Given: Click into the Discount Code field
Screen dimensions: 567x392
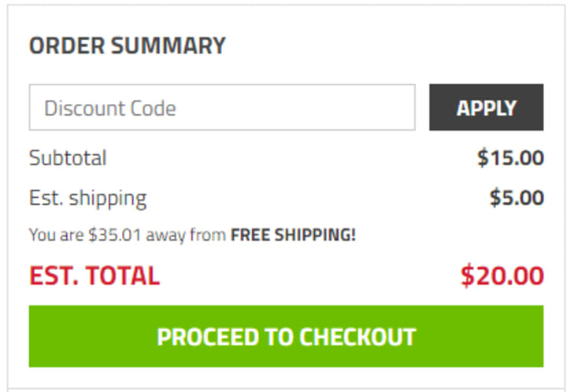Looking at the screenshot, I should coord(222,107).
